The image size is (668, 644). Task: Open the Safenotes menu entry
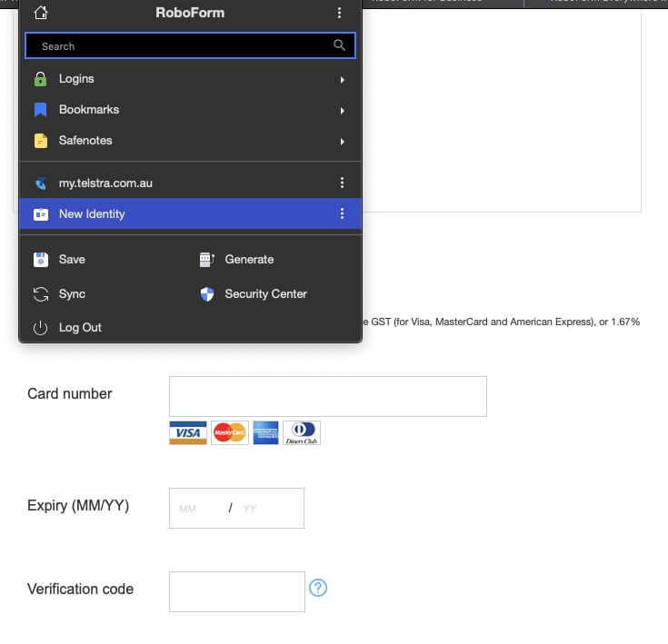pos(191,141)
